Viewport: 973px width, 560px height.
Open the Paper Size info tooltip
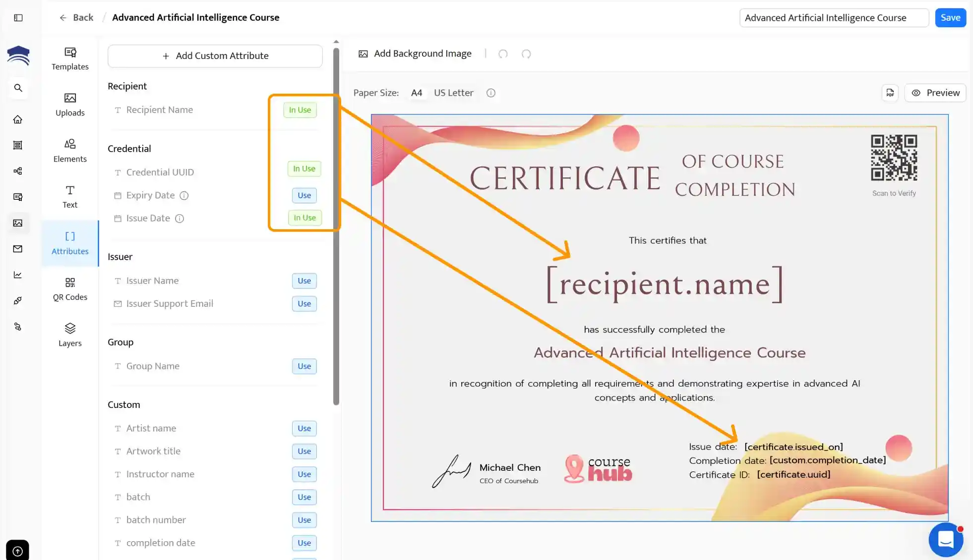pyautogui.click(x=490, y=93)
